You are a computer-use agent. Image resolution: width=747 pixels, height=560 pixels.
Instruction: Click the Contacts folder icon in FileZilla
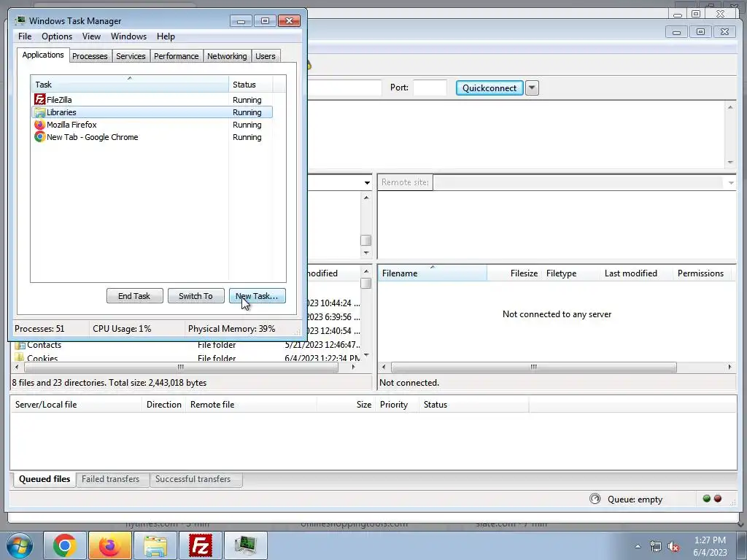(20, 345)
